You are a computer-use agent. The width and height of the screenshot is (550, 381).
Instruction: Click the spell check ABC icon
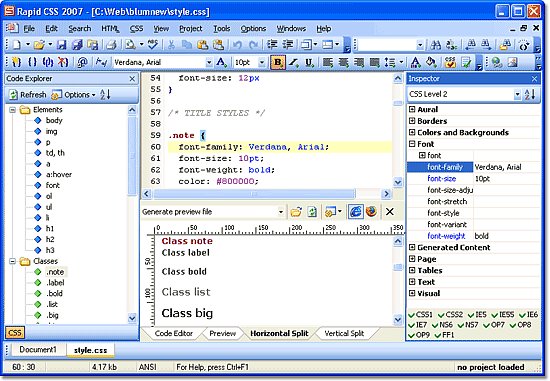153,45
